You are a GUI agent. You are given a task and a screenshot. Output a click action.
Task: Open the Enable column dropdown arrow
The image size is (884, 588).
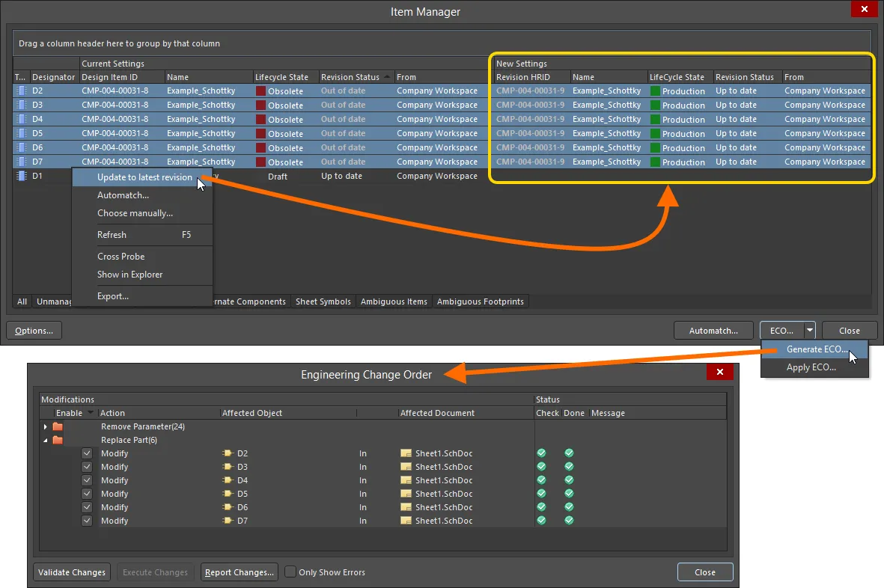[x=91, y=413]
